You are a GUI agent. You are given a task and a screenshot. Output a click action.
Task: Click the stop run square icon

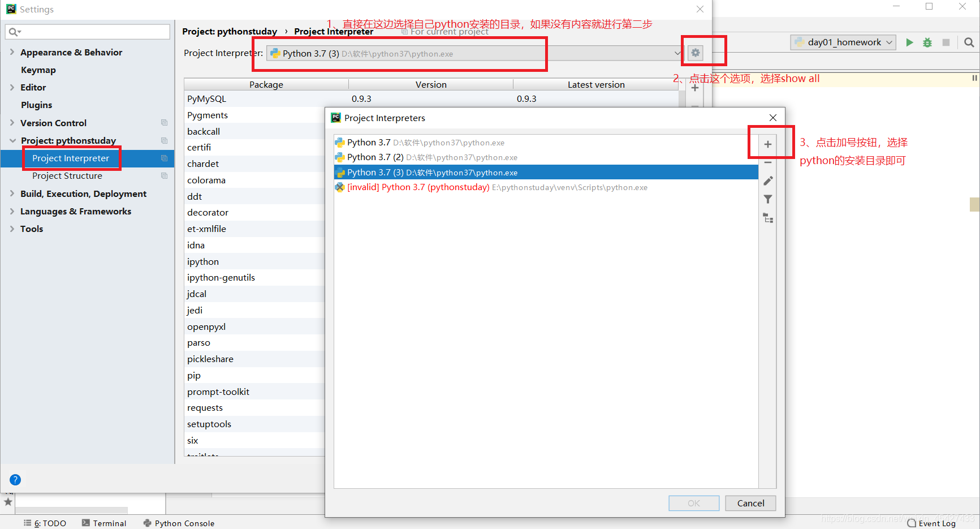946,42
